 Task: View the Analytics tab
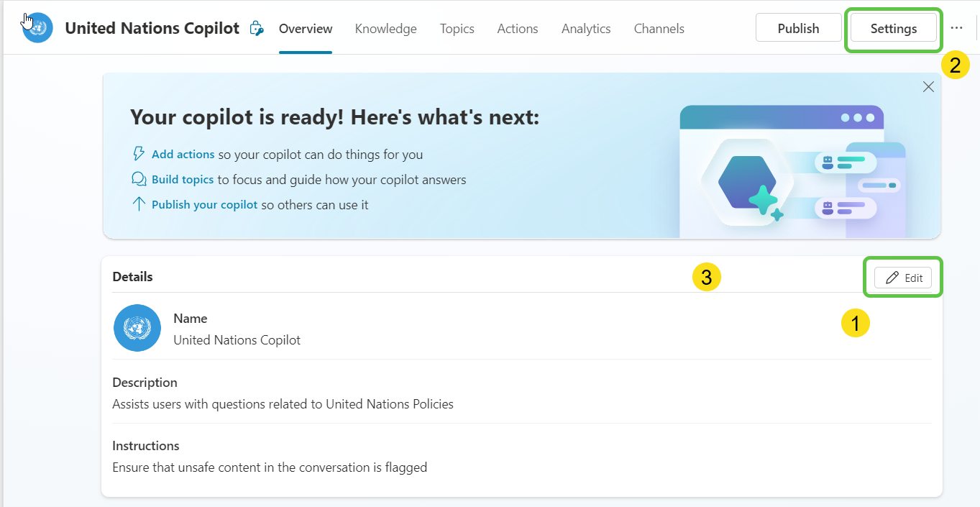click(586, 29)
